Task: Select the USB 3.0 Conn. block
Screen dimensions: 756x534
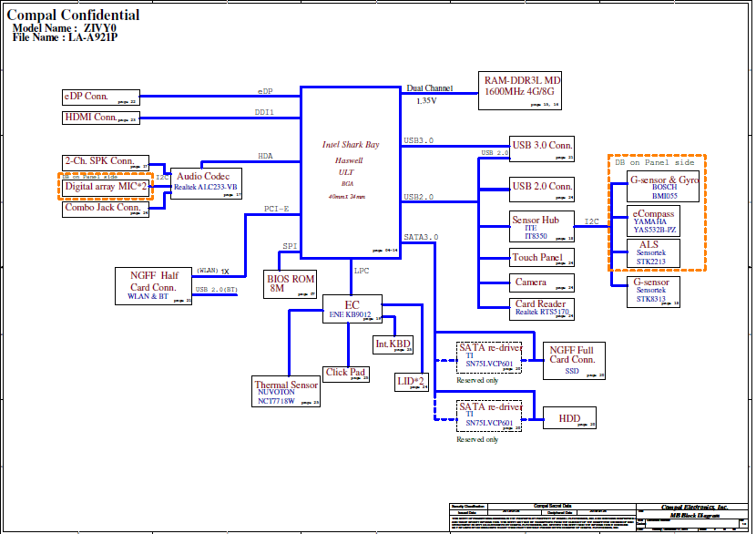Action: [543, 147]
